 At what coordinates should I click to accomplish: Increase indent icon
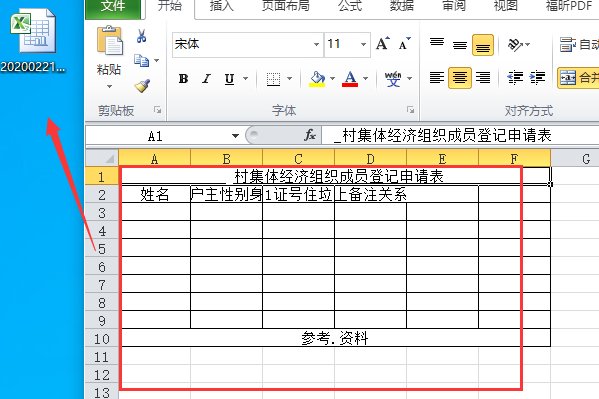coord(537,78)
